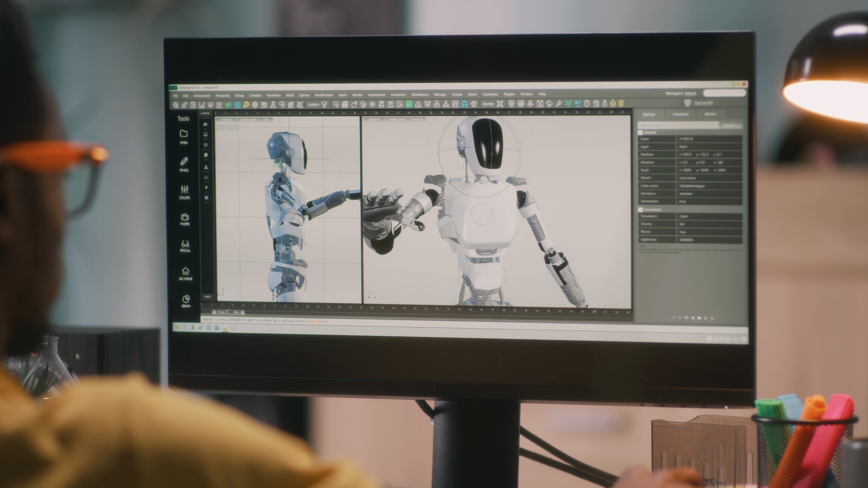Click the blue briefcase toolbar icon
868x488 pixels.
point(464,104)
